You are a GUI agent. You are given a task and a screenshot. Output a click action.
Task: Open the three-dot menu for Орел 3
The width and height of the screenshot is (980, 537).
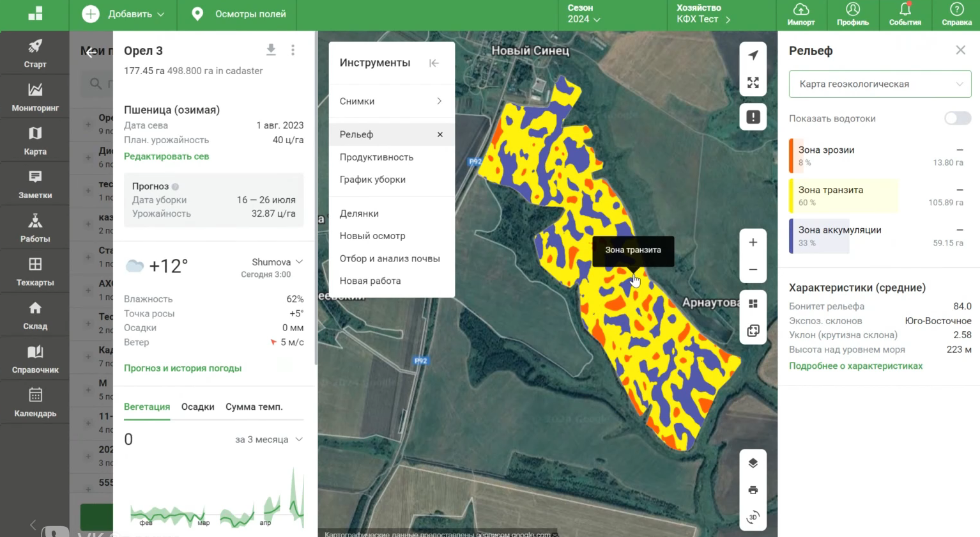click(x=293, y=50)
